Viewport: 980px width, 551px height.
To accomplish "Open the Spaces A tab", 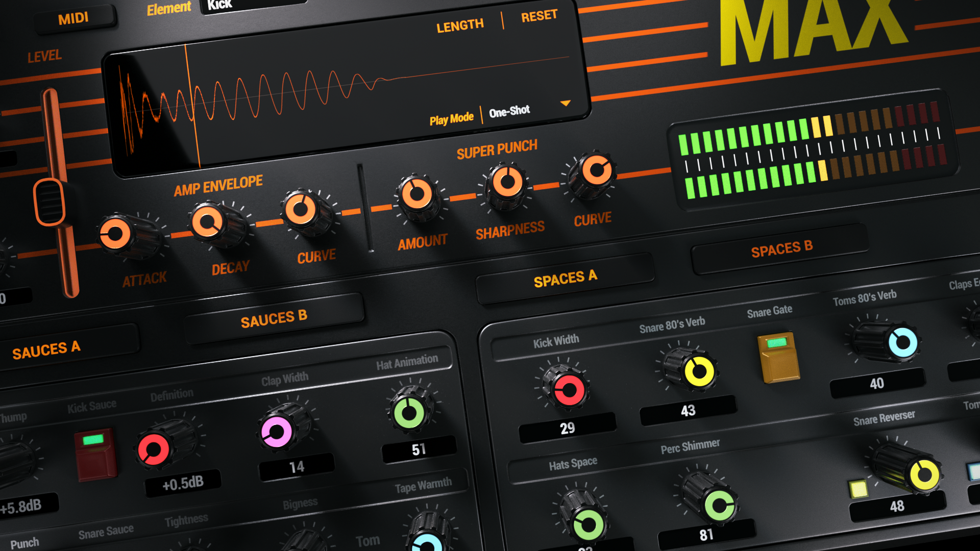I will 565,279.
